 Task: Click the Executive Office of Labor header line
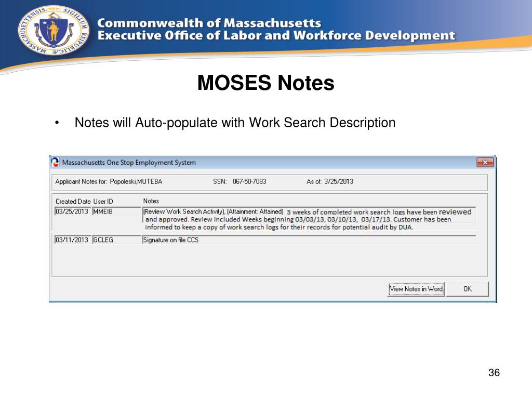click(x=276, y=35)
